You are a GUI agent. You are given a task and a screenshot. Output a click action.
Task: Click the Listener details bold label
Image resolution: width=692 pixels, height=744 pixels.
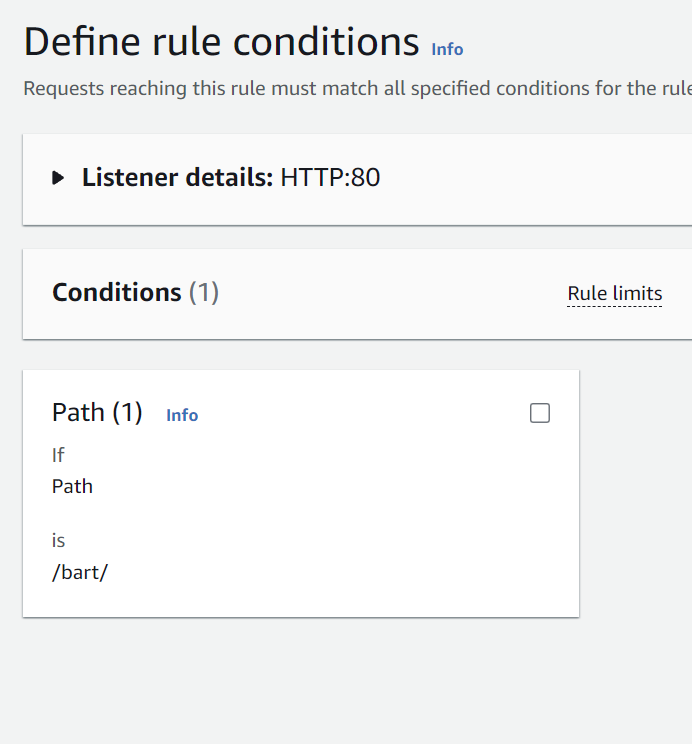coord(177,178)
